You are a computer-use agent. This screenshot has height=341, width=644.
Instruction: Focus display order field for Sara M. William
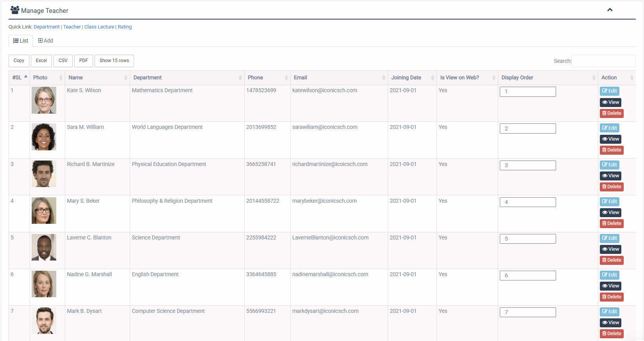point(528,129)
